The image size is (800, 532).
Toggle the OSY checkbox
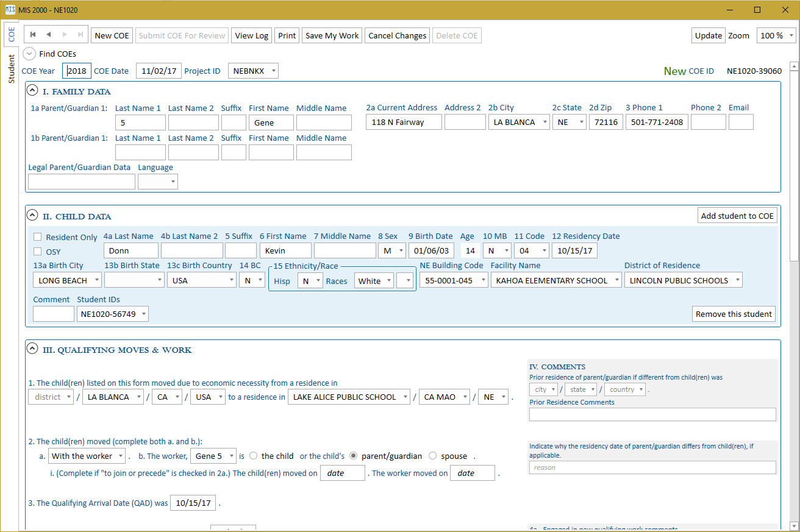(38, 251)
